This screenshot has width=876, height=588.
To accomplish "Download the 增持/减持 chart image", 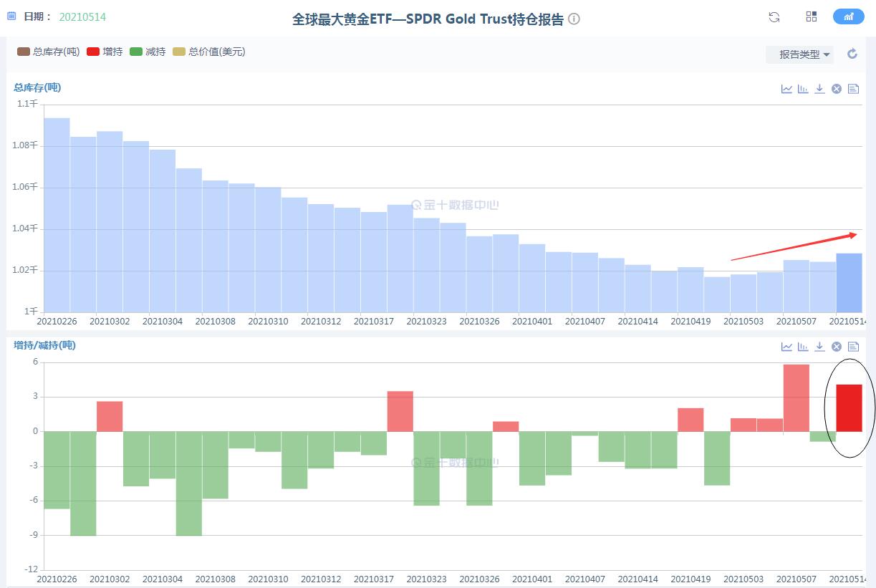I will pos(819,347).
